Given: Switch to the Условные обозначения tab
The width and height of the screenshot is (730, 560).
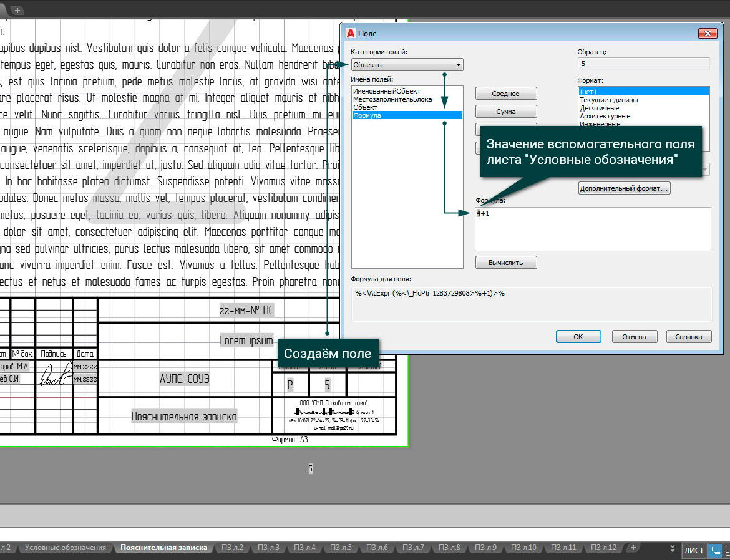Looking at the screenshot, I should [x=65, y=547].
